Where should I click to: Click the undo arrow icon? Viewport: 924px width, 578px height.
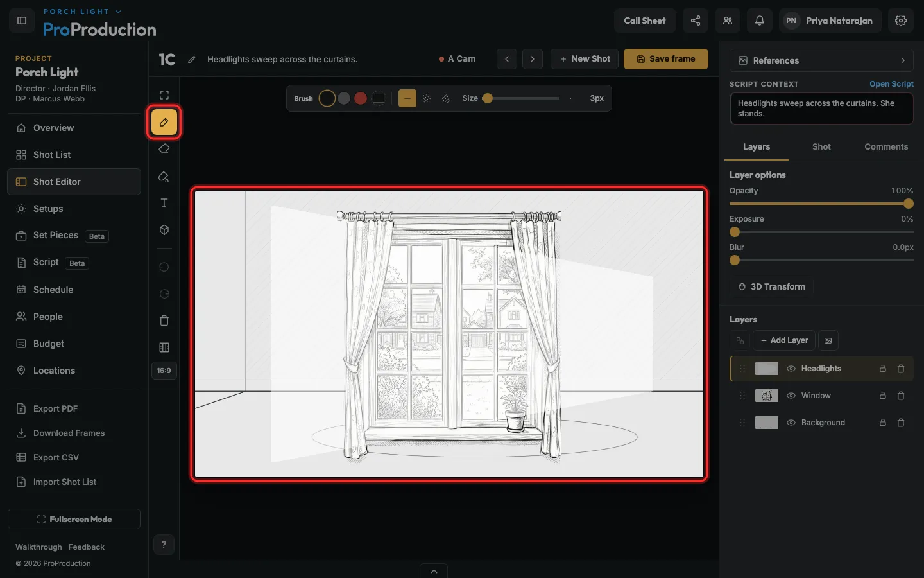pos(164,267)
